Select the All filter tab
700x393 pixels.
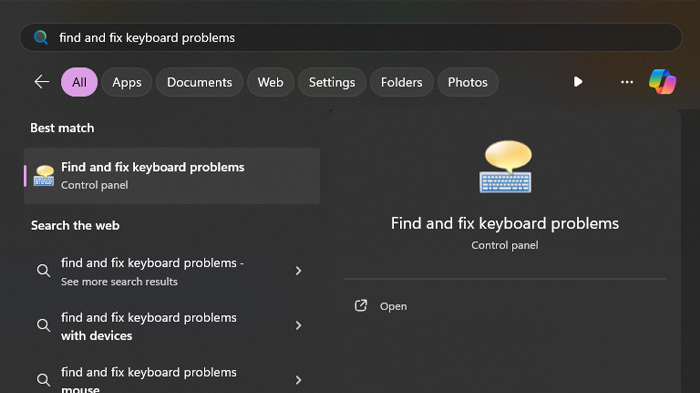tap(79, 82)
